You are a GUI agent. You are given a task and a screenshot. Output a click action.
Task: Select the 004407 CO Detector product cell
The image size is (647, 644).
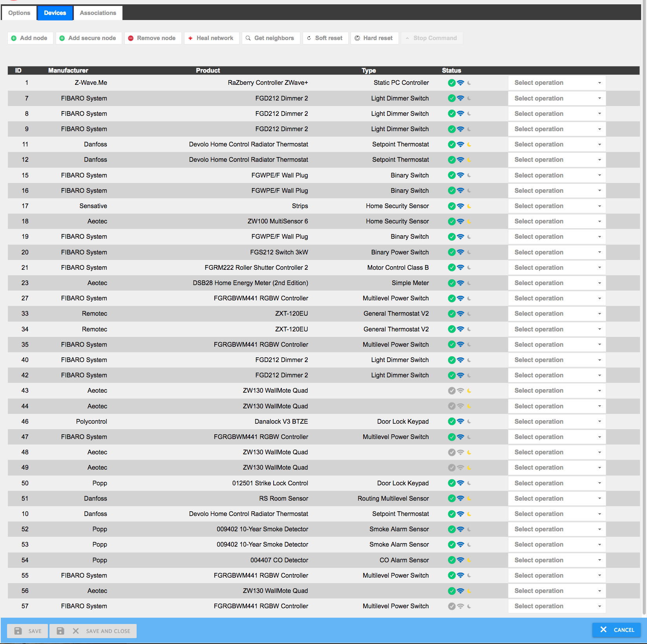tap(279, 560)
